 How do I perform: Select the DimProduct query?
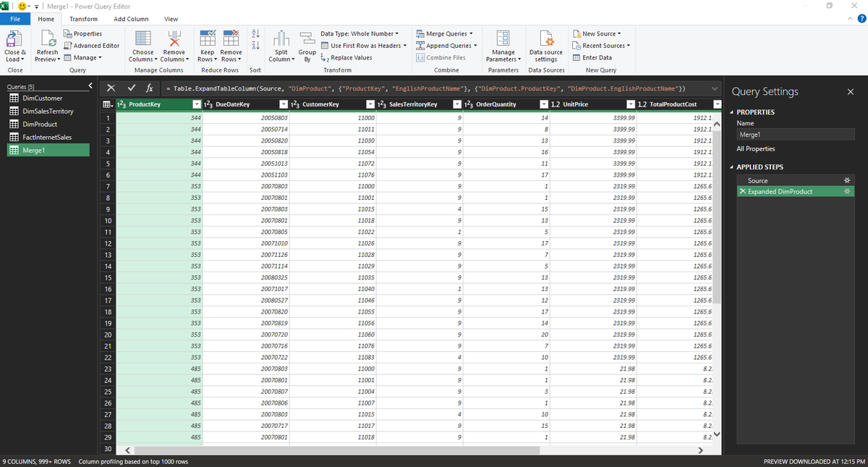point(48,124)
